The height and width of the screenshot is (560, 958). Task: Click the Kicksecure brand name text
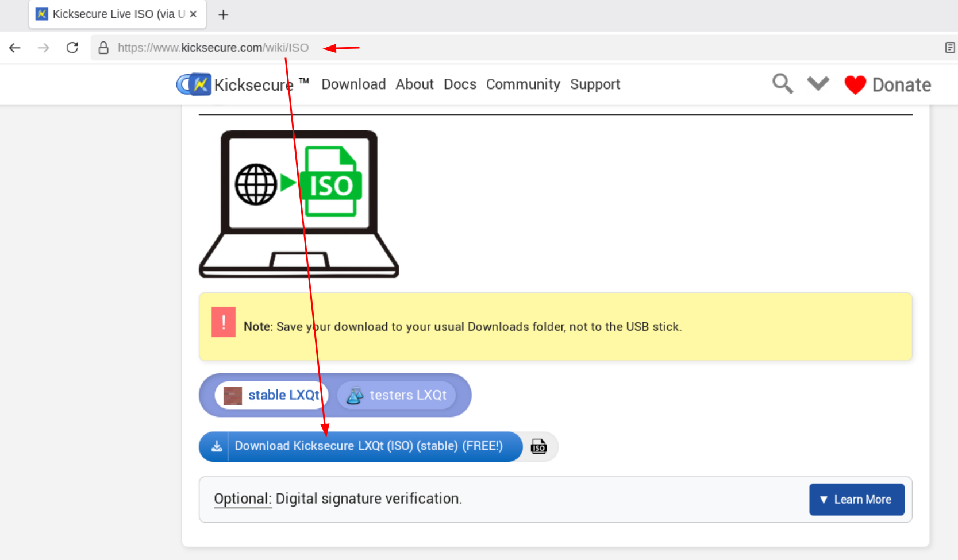click(253, 85)
